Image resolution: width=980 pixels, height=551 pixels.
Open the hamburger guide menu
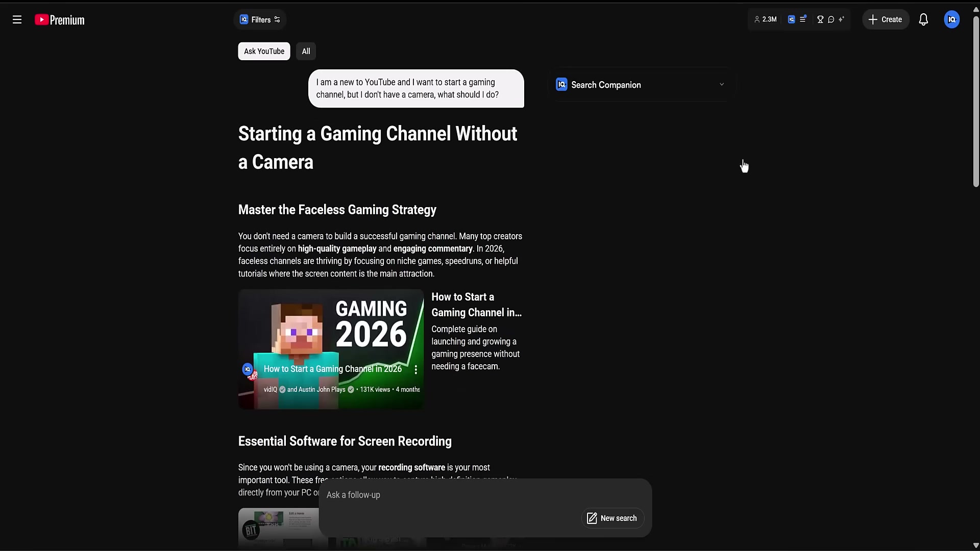pos(17,19)
